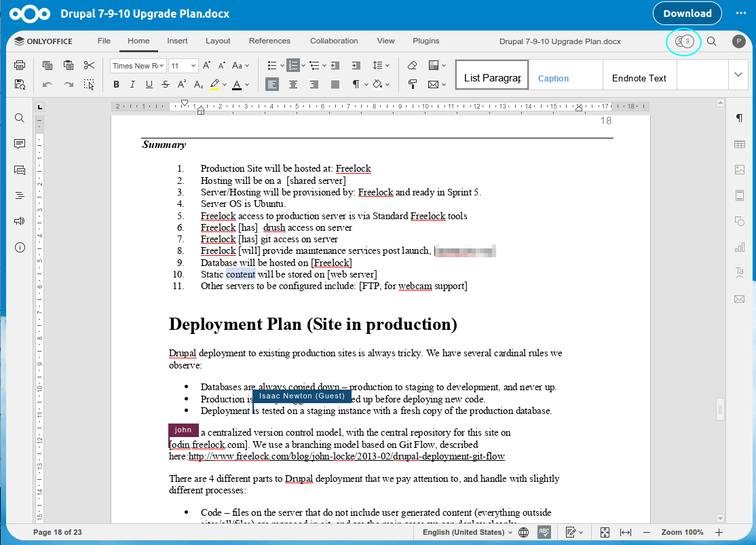The image size is (756, 545).
Task: Open the document language dropdown
Action: pyautogui.click(x=467, y=532)
